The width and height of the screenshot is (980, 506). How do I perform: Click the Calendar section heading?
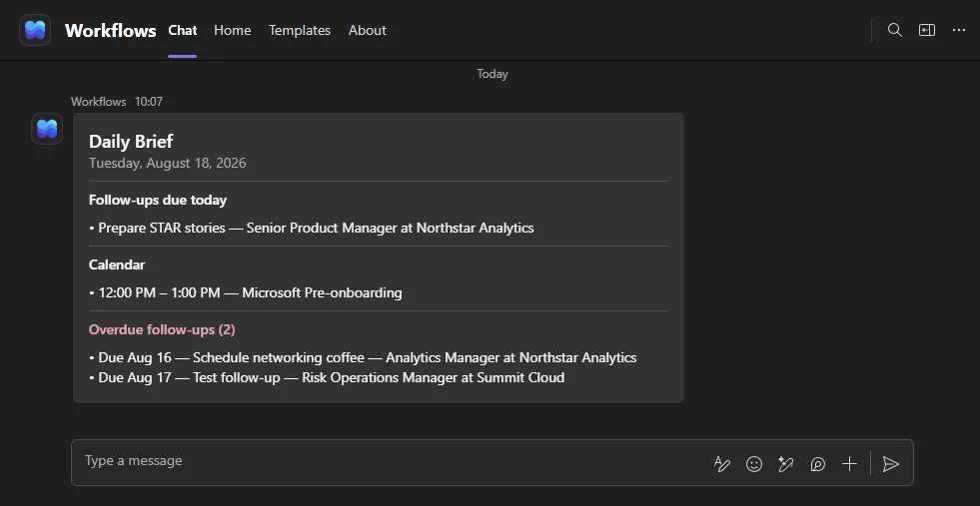pyautogui.click(x=117, y=264)
